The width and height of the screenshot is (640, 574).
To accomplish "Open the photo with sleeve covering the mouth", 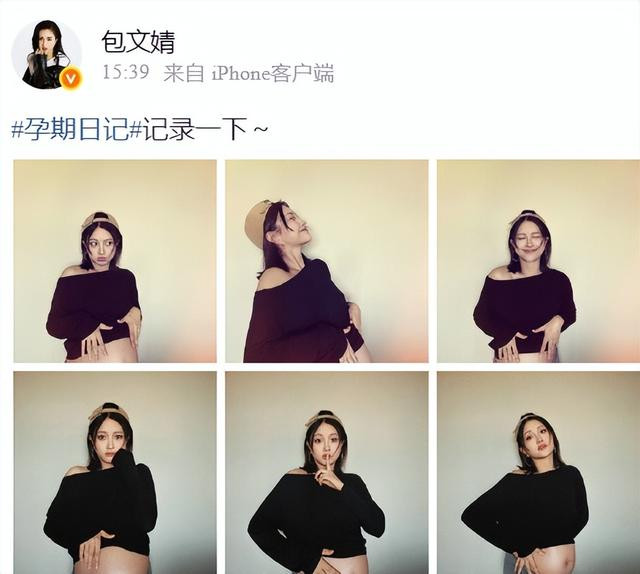I will (115, 473).
